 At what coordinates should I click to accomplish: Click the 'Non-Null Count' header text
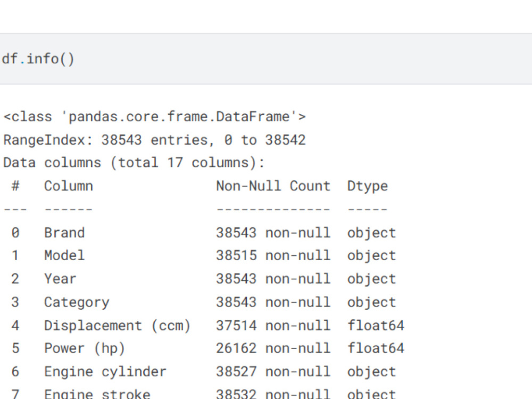[x=273, y=186]
